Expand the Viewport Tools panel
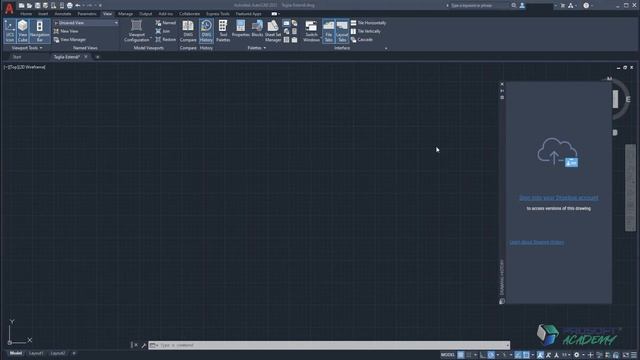Viewport: 640px width, 360px height. coord(27,48)
